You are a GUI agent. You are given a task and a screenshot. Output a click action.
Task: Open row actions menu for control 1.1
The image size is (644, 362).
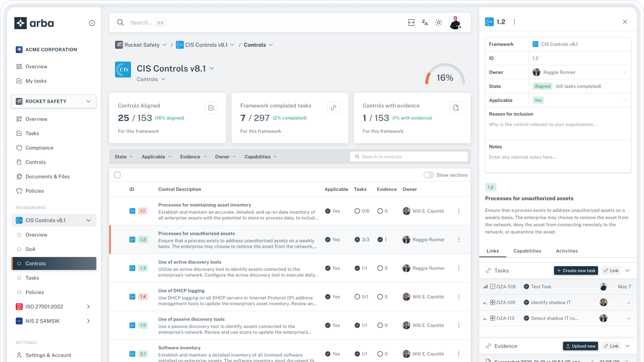pos(459,211)
